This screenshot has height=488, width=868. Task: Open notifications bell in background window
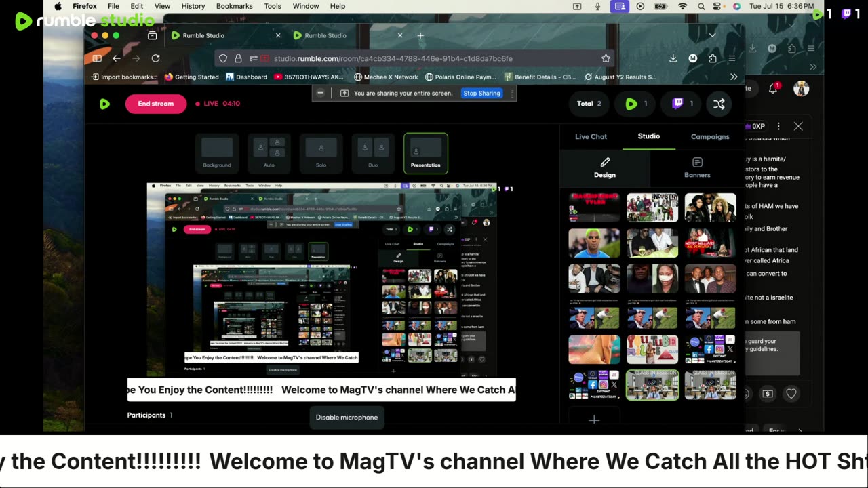(774, 89)
